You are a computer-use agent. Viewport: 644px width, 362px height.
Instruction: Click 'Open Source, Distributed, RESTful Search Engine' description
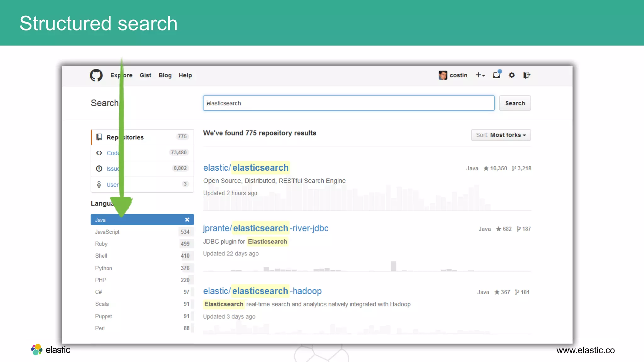point(274,181)
